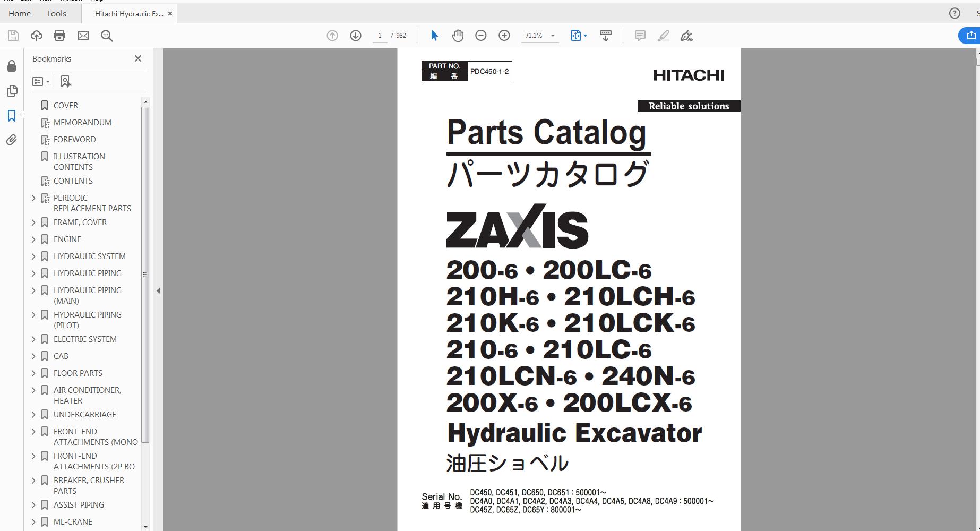
Task: Go to next page arrow
Action: (356, 36)
